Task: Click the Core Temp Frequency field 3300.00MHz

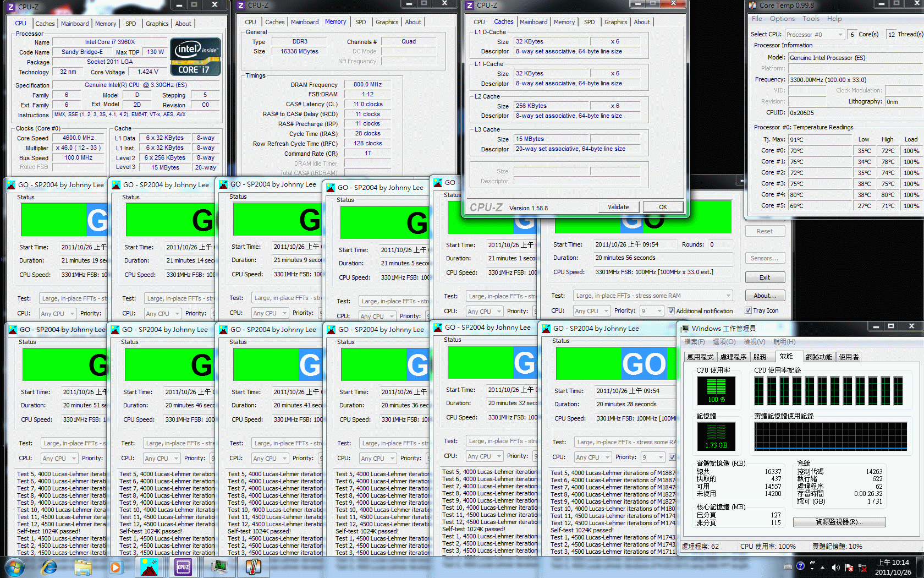Action: click(x=856, y=80)
